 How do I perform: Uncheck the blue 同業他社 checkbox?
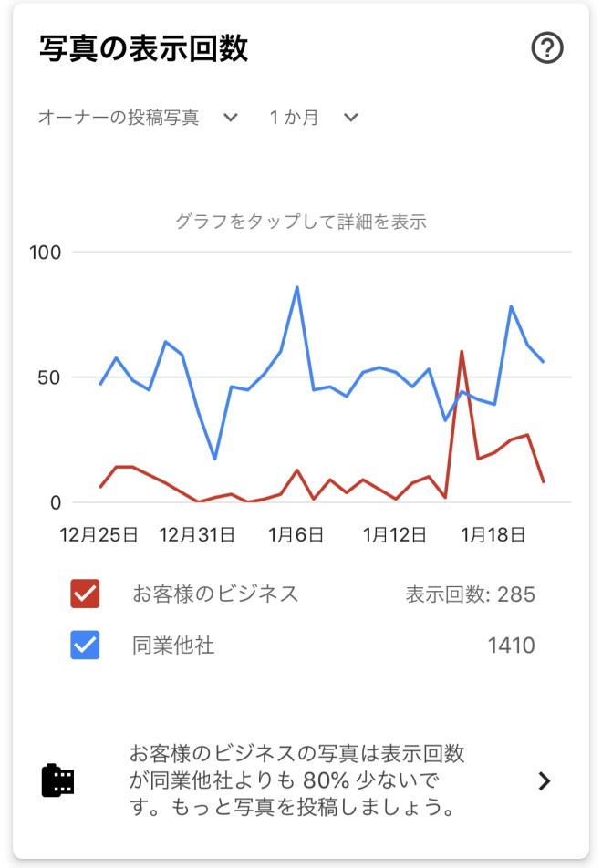(85, 646)
